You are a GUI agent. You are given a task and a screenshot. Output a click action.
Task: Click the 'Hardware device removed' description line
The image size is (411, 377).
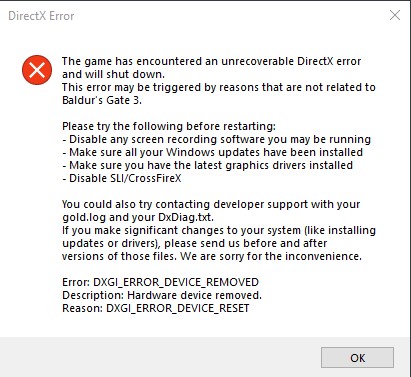(162, 295)
